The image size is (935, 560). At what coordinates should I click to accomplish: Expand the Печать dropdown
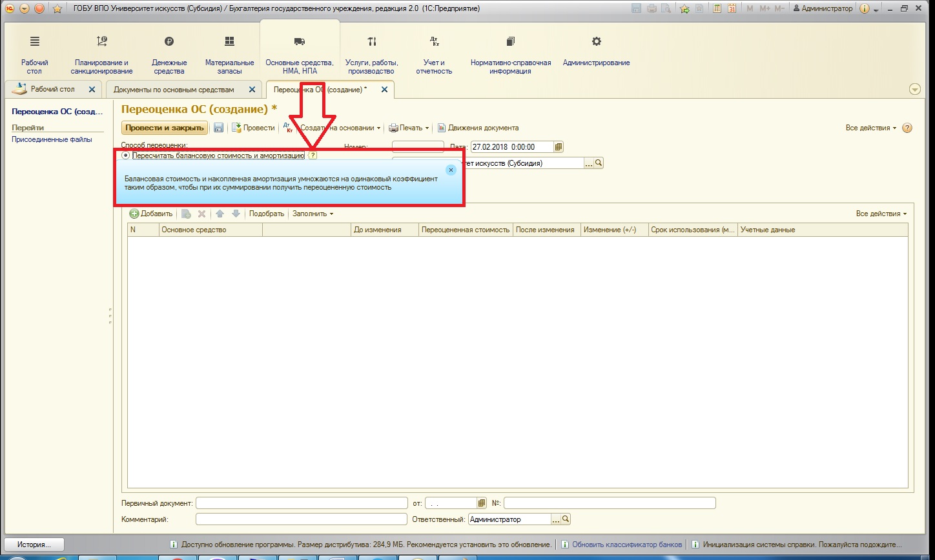[409, 128]
